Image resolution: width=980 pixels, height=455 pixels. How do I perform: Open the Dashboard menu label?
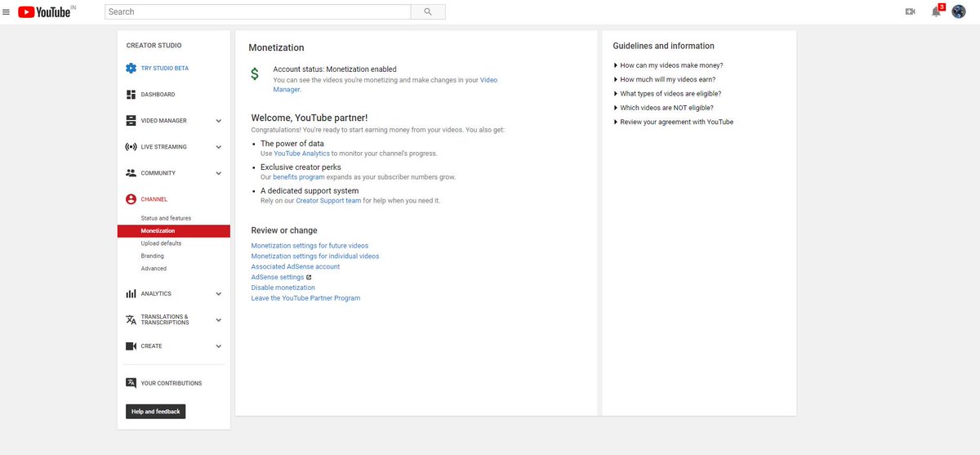pyautogui.click(x=158, y=95)
